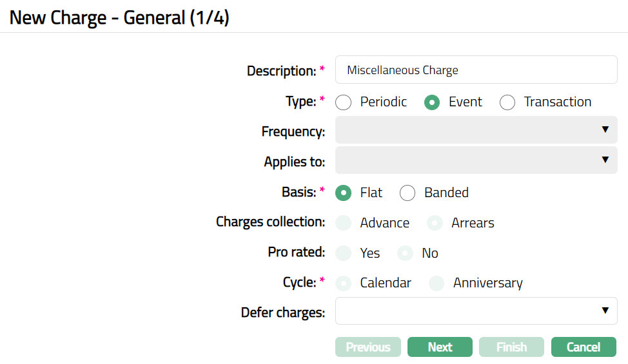Screen dimensions: 628x364
Task: Choose the Transaction type option
Action: point(508,102)
